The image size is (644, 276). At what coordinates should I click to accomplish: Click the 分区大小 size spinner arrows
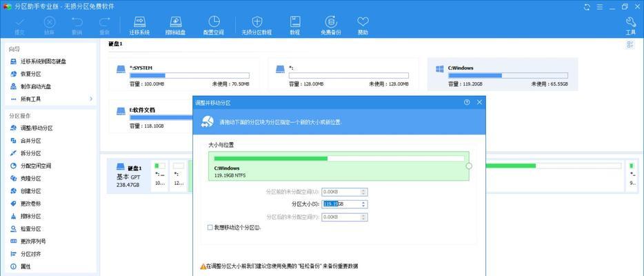pyautogui.click(x=363, y=204)
